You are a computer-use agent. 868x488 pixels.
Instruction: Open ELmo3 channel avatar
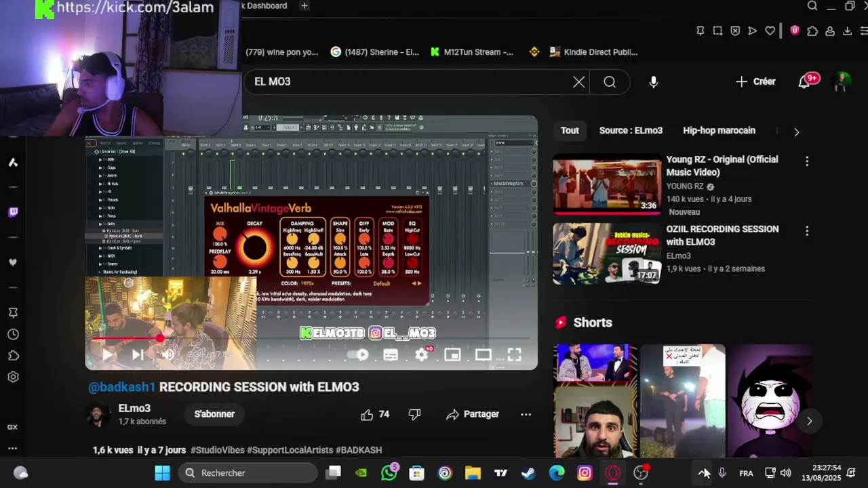coord(99,415)
